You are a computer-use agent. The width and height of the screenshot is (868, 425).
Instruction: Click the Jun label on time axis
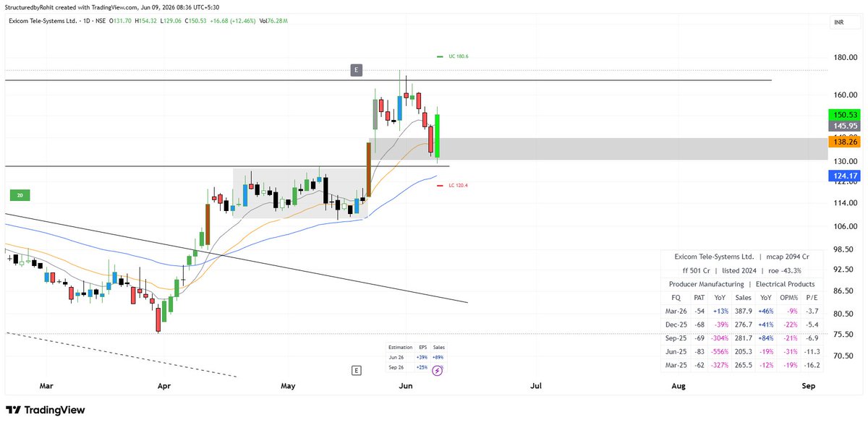[406, 386]
